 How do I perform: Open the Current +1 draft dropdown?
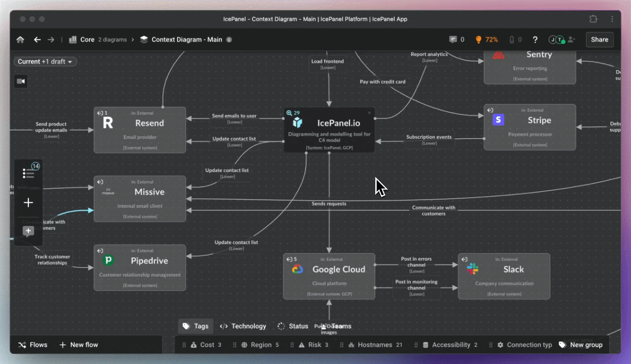point(46,62)
